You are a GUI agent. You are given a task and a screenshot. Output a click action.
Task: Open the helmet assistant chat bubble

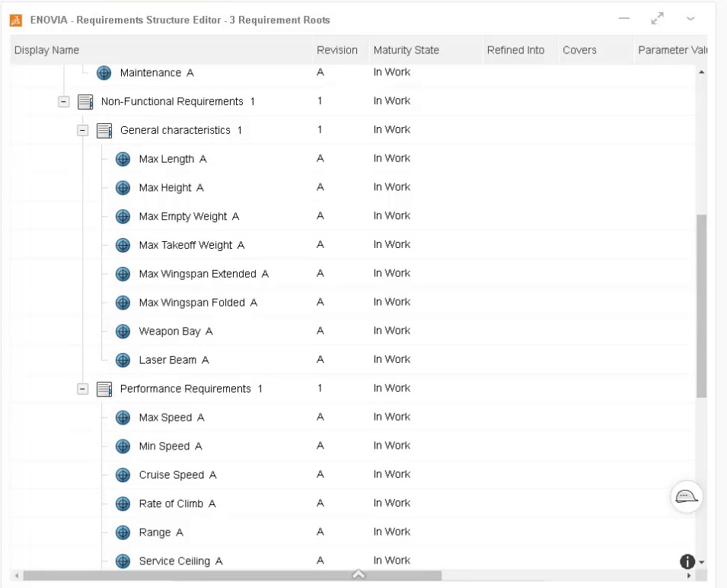tap(687, 497)
